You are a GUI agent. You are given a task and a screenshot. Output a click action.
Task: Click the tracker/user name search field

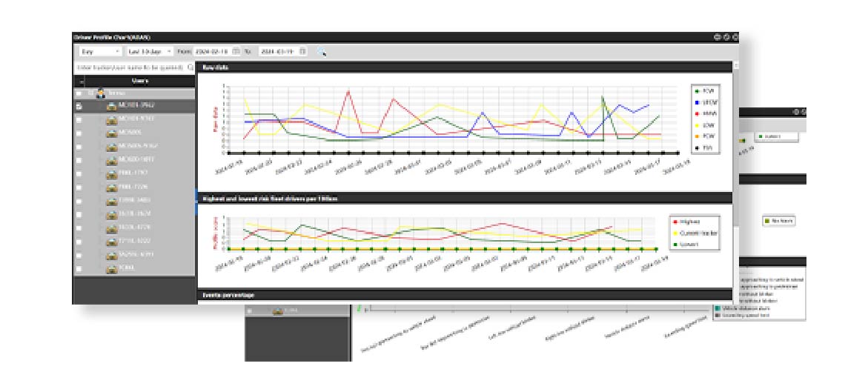click(130, 67)
